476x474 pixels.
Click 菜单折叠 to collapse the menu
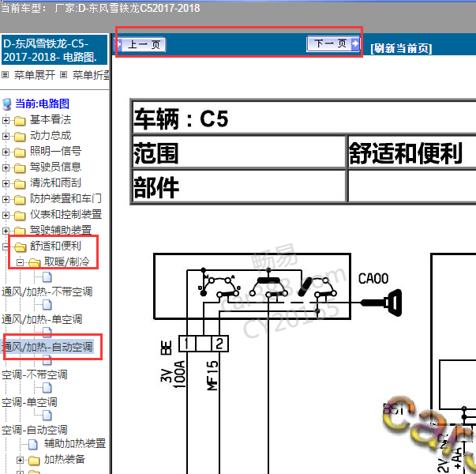(x=91, y=75)
